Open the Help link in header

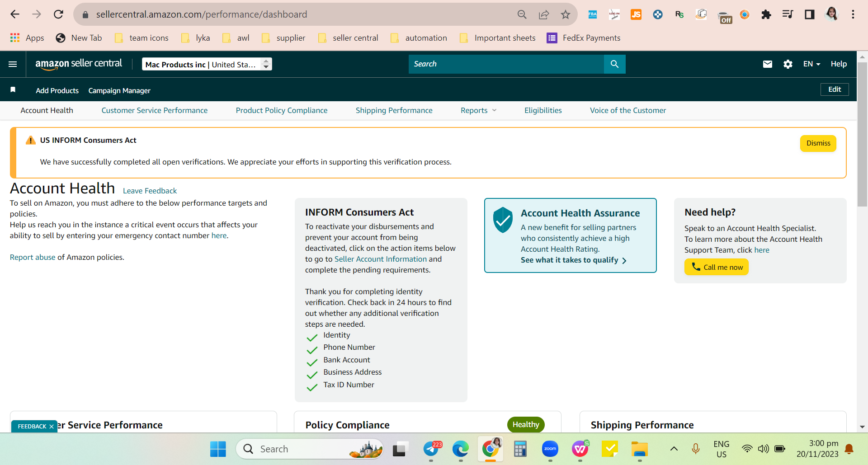point(839,64)
